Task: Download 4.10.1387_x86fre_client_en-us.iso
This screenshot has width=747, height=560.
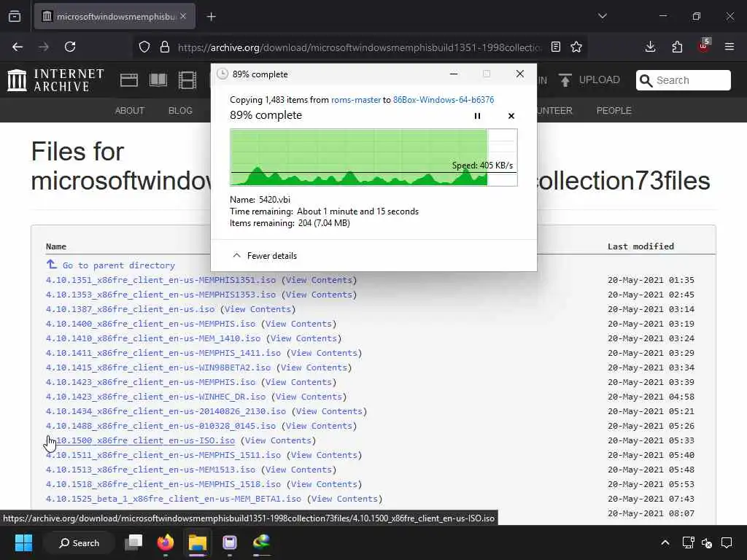Action: coord(130,309)
